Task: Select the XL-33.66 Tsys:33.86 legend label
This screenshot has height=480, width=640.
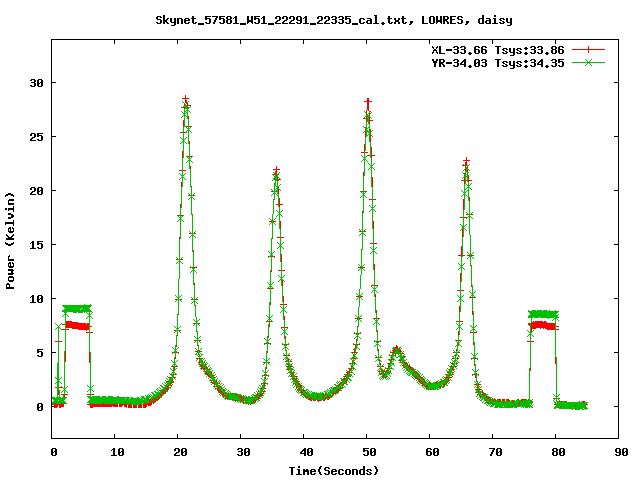Action: click(x=498, y=50)
